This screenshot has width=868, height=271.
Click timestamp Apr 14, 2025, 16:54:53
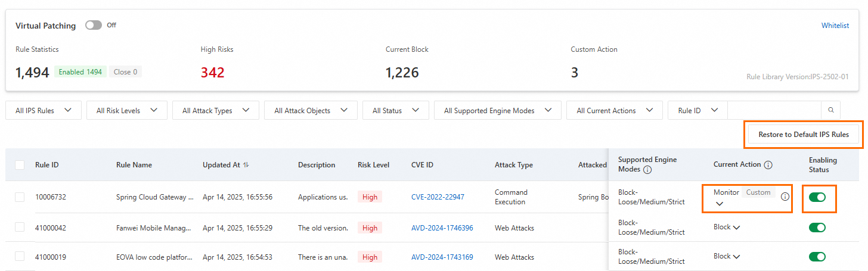(x=237, y=257)
